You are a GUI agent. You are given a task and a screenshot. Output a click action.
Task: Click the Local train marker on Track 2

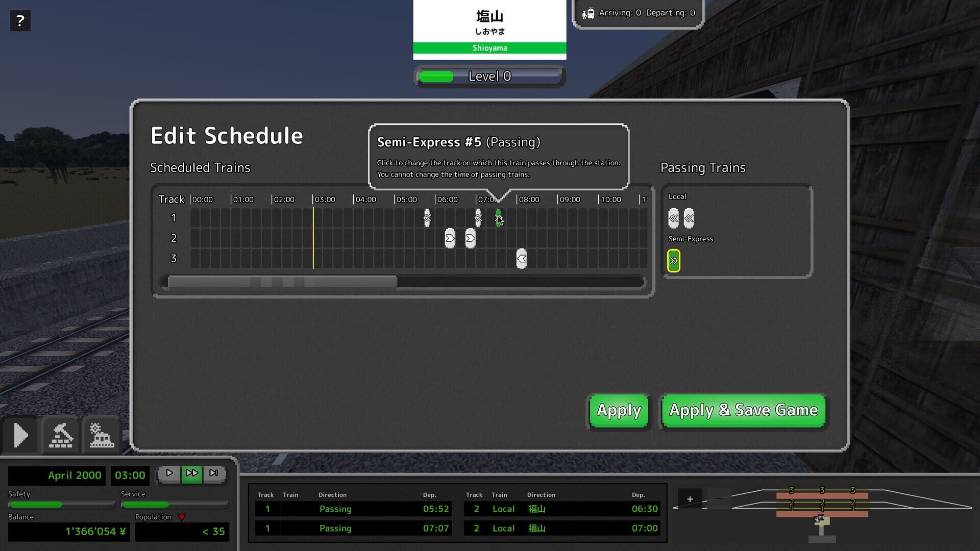(x=449, y=238)
